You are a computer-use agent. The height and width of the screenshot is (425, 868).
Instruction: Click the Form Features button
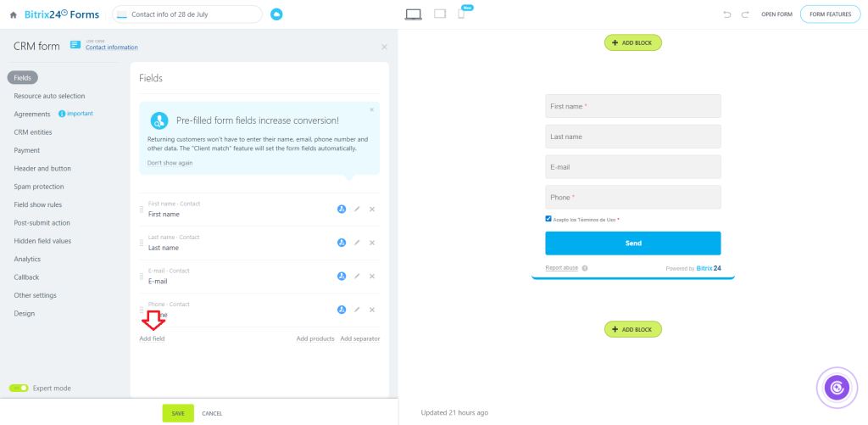pos(829,14)
